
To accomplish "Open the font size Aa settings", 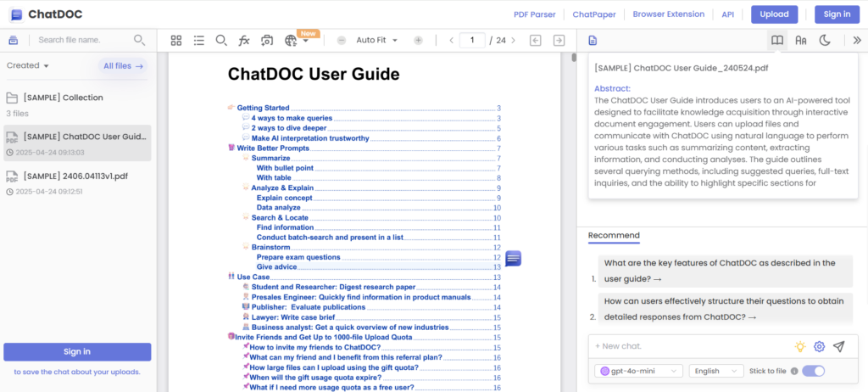I will (x=800, y=40).
